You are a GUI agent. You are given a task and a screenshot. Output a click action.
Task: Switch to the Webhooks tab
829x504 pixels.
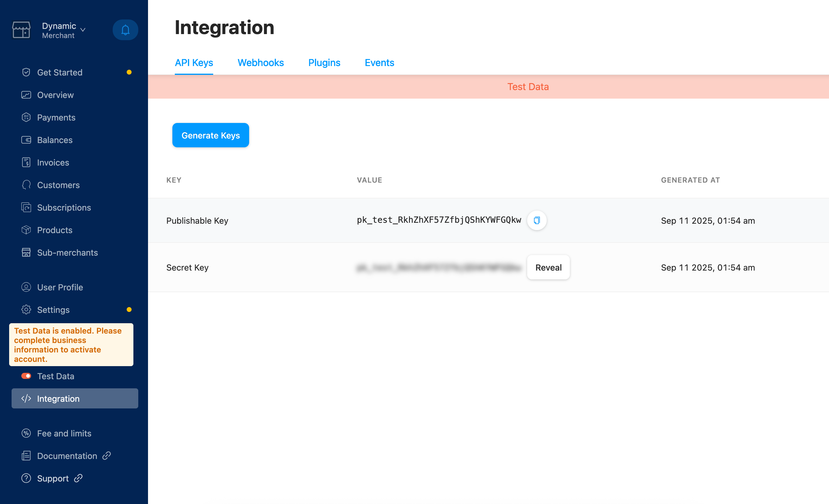click(x=260, y=63)
